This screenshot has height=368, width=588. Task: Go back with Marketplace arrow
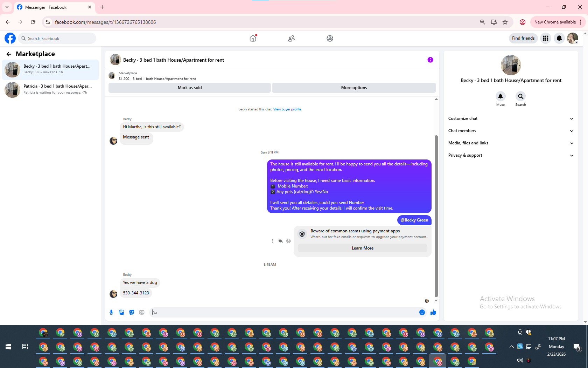pyautogui.click(x=9, y=54)
